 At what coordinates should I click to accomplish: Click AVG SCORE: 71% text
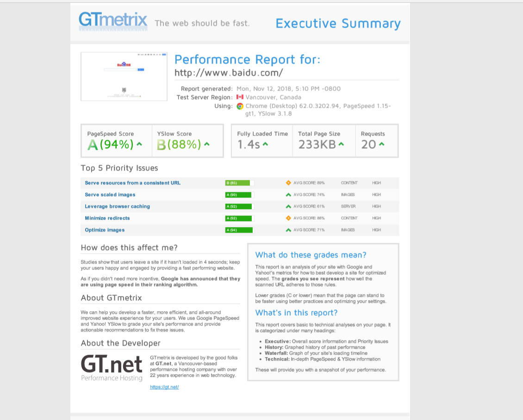[309, 230]
